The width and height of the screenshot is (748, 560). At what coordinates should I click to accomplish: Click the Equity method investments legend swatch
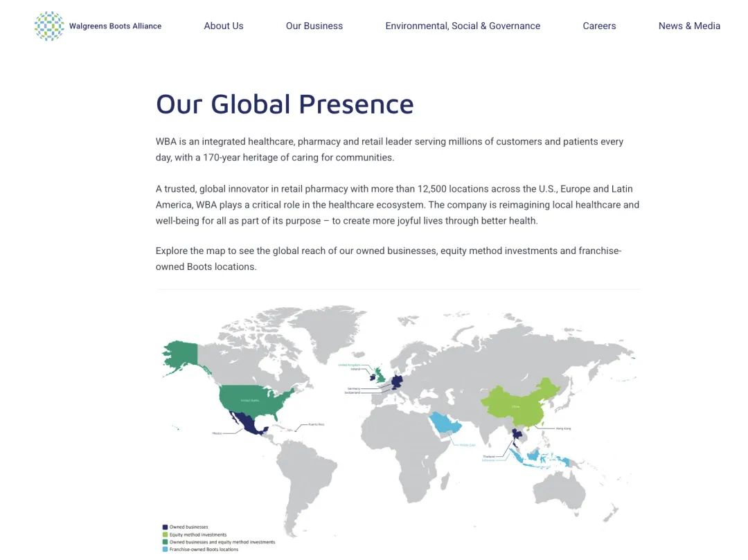[165, 535]
